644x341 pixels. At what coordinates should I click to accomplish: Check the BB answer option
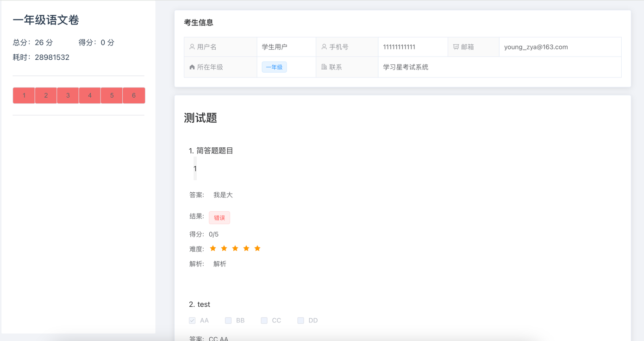[x=228, y=320]
